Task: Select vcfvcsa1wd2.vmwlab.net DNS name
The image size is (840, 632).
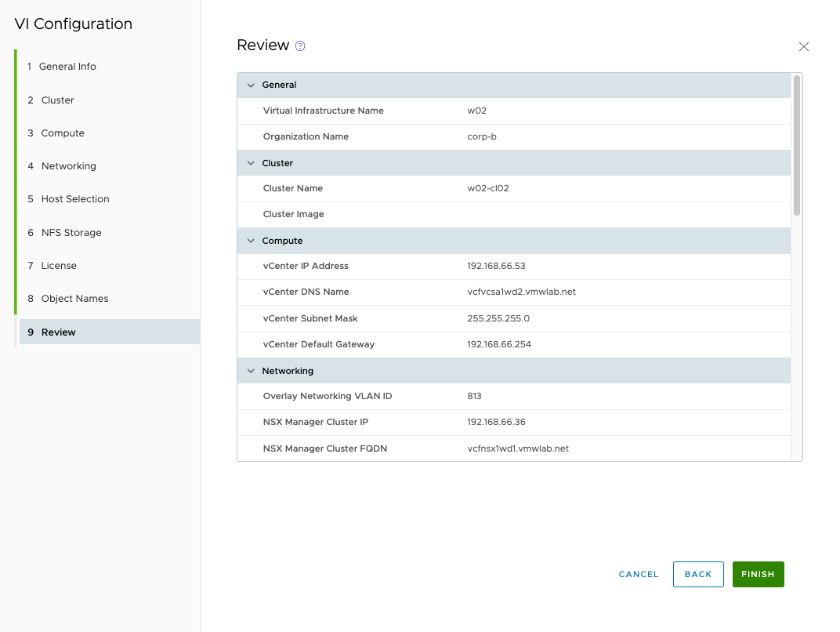Action: [x=521, y=292]
